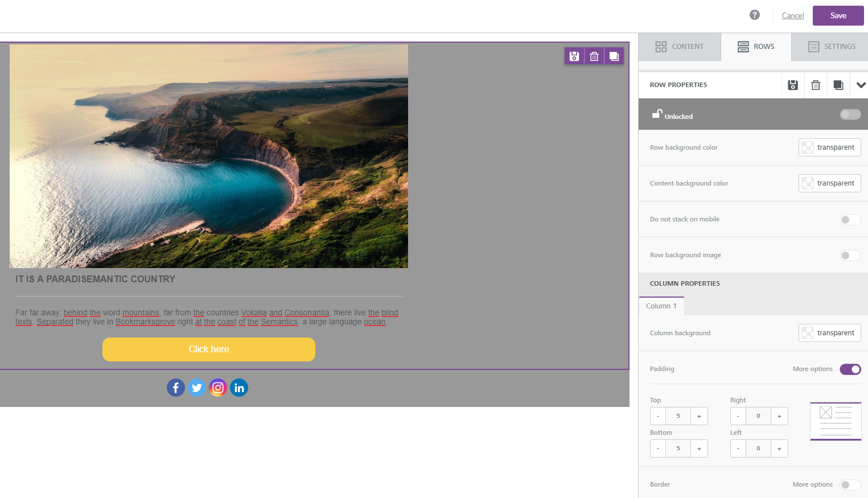Click the unlocked padlock icon
This screenshot has width=868, height=498.
coord(657,114)
